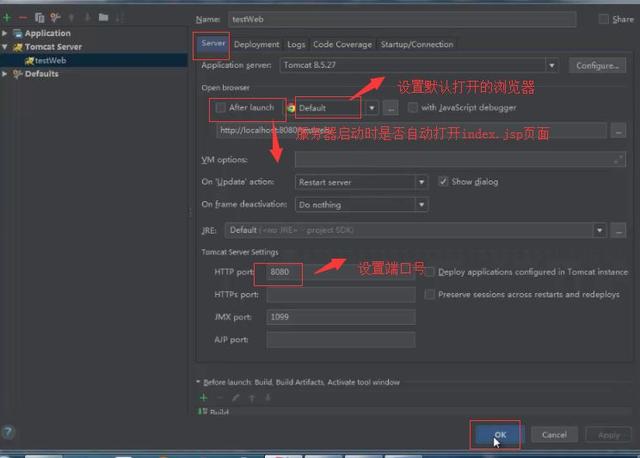Image resolution: width=640 pixels, height=458 pixels.
Task: Switch to the Logs tab
Action: (x=296, y=44)
